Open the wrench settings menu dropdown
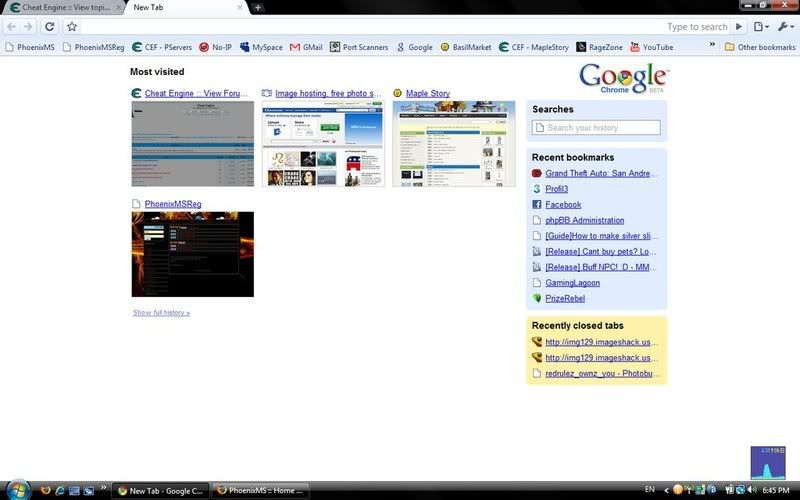The image size is (800, 500). pos(786,27)
